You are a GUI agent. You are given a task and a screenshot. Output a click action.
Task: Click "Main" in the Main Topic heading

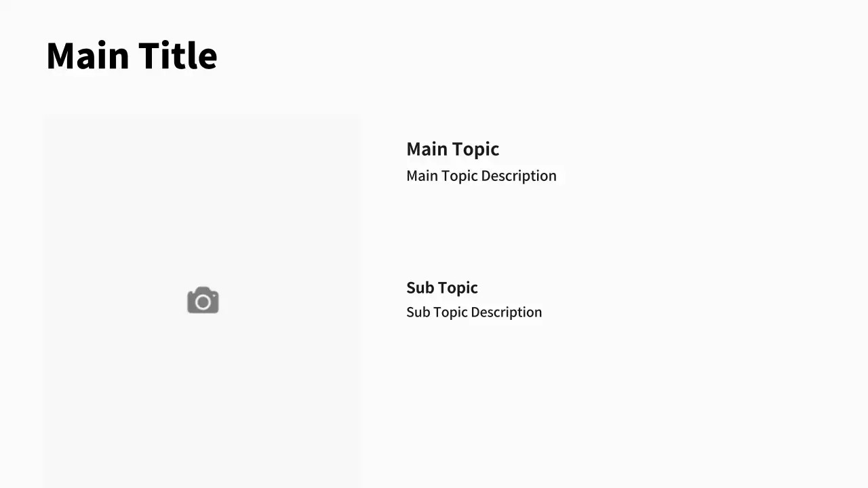pyautogui.click(x=427, y=149)
